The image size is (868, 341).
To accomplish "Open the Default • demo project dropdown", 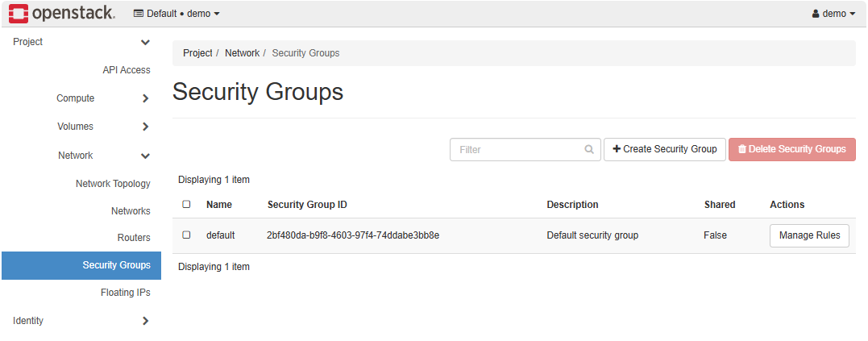I will pos(177,14).
